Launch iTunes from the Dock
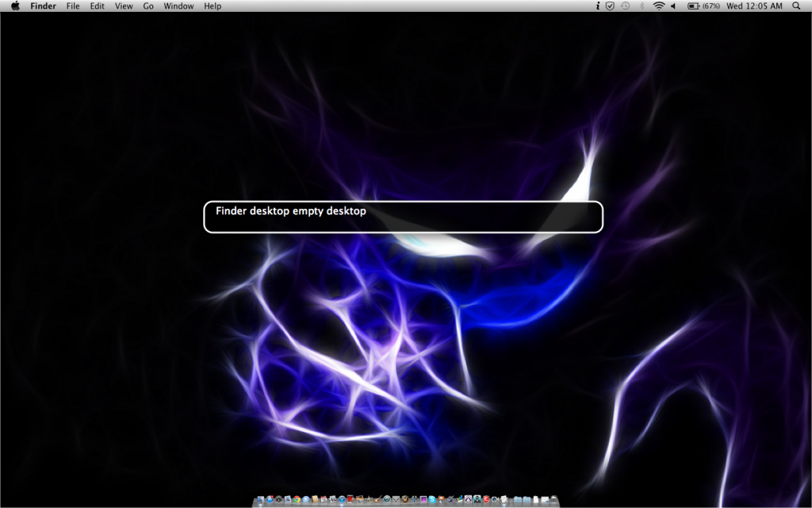This screenshot has width=812, height=508. (x=342, y=500)
